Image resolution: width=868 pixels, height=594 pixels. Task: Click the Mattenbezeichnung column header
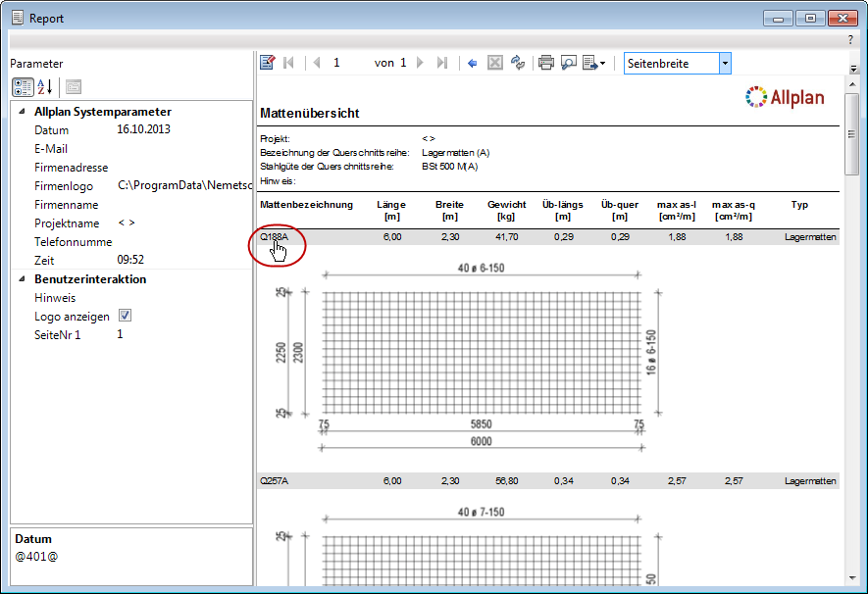click(306, 205)
